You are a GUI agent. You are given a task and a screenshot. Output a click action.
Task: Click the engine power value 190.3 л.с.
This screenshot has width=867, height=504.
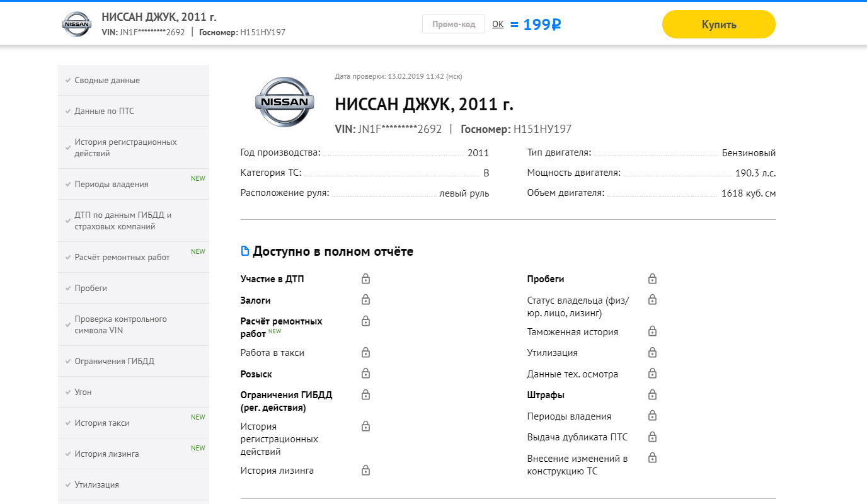(x=755, y=173)
